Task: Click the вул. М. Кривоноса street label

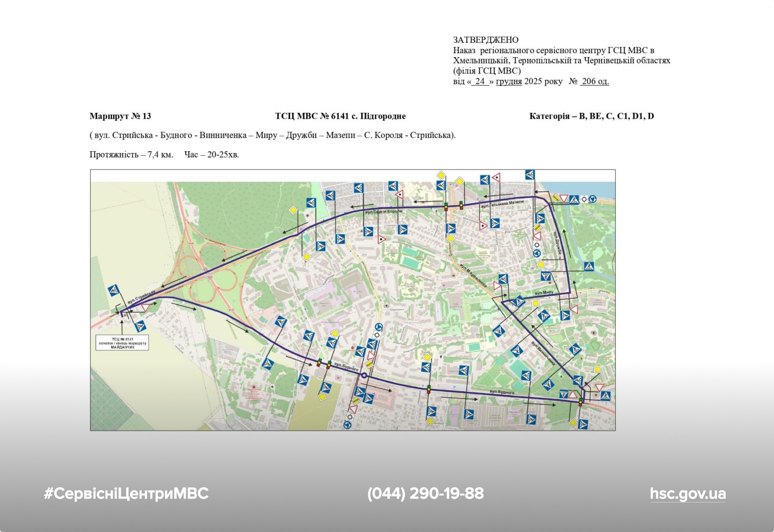Action: point(473,276)
